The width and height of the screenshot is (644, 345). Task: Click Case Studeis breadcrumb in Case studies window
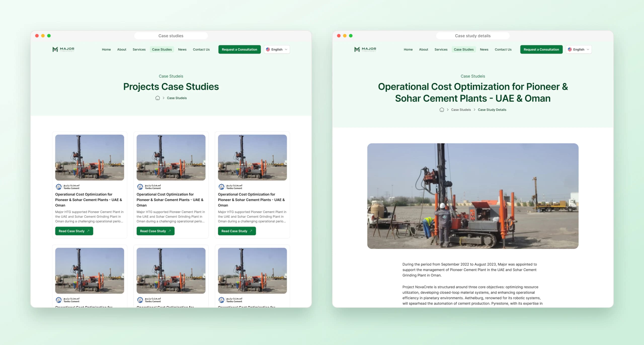click(177, 98)
